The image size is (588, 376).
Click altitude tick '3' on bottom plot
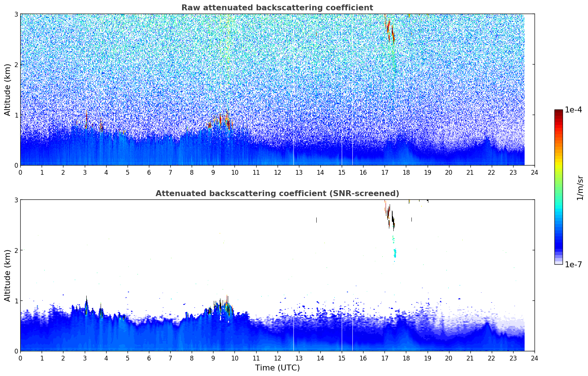pyautogui.click(x=16, y=200)
